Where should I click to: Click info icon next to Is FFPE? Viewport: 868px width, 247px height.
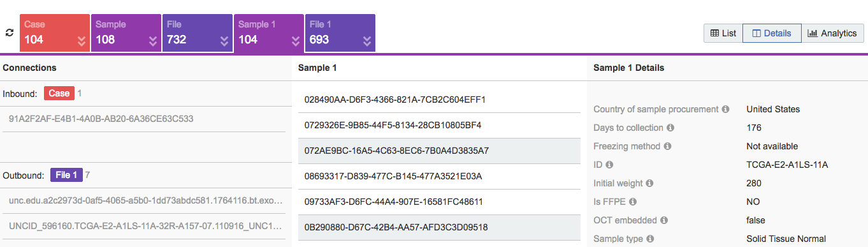[633, 202]
